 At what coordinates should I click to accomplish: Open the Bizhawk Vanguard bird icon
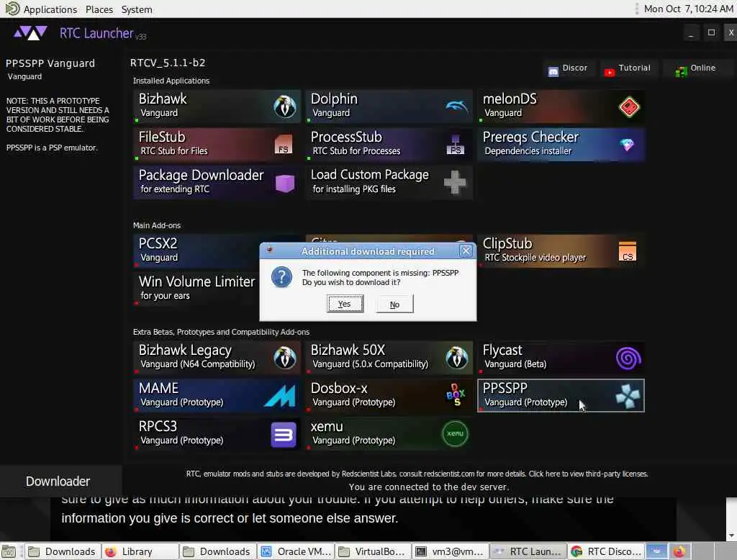(285, 107)
